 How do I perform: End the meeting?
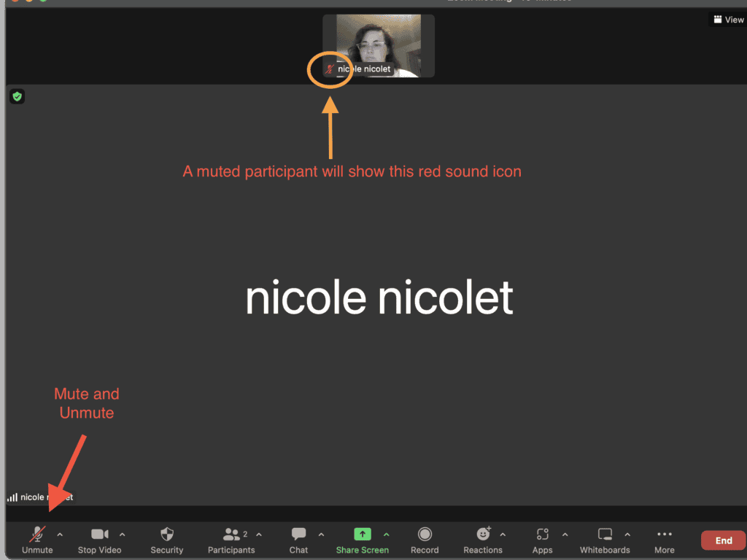pos(723,540)
